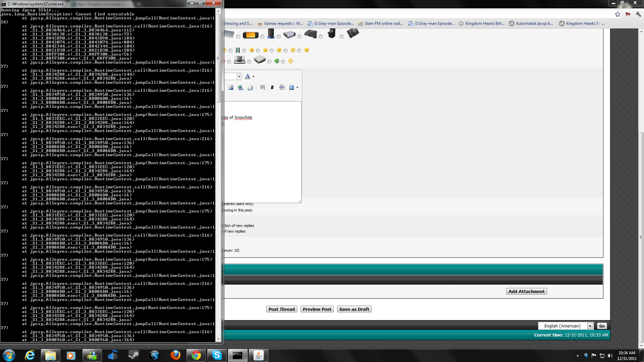This screenshot has height=362, width=644.
Task: Click the wrap code tags hash icon
Action: click(272, 87)
